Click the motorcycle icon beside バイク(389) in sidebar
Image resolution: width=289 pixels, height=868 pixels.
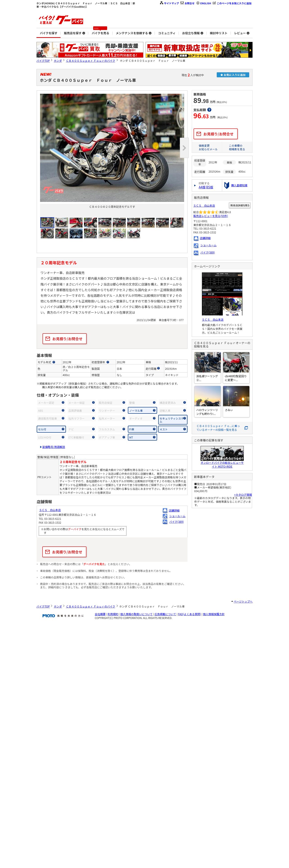point(196,253)
